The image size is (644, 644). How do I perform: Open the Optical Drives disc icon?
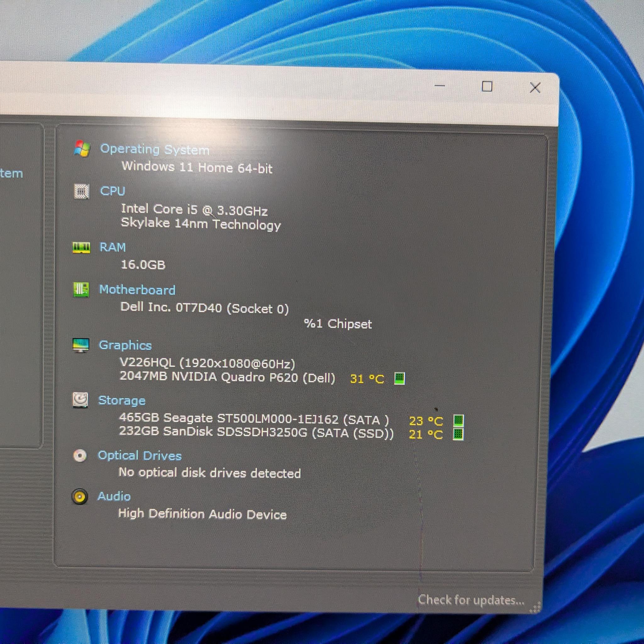pos(80,455)
